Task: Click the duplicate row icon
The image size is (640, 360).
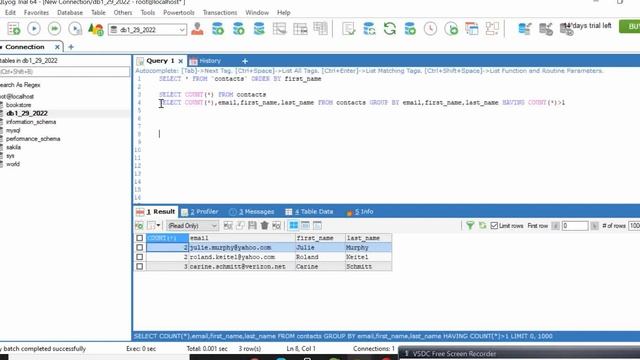Action: [240, 225]
